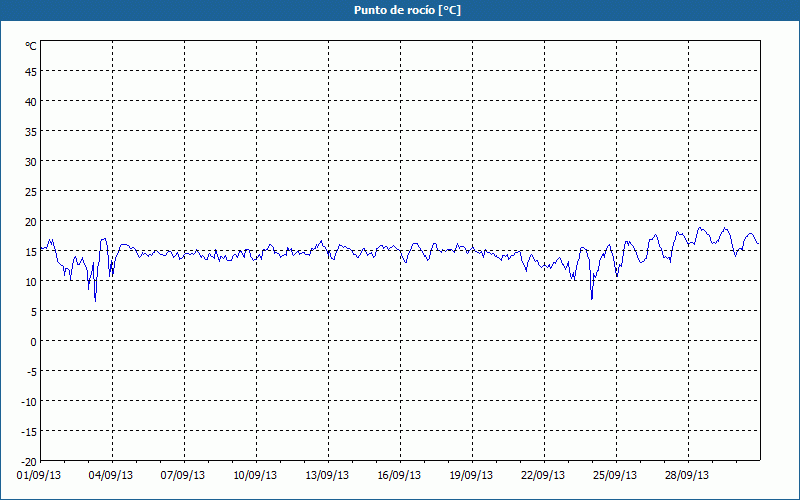The width and height of the screenshot is (800, 500).
Task: Click the °C unit label on the axis
Action: pos(31,46)
